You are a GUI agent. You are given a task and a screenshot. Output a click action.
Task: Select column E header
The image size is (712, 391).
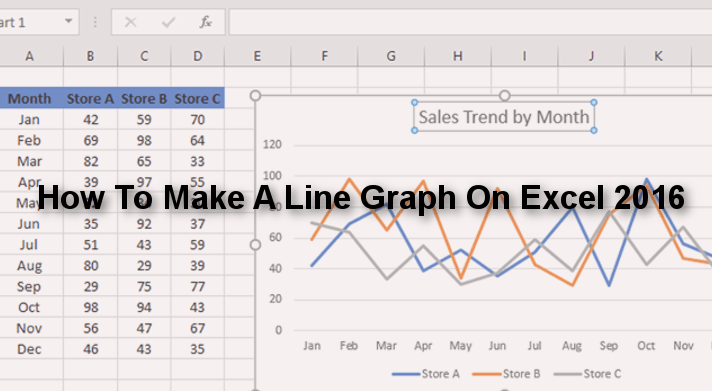[257, 56]
